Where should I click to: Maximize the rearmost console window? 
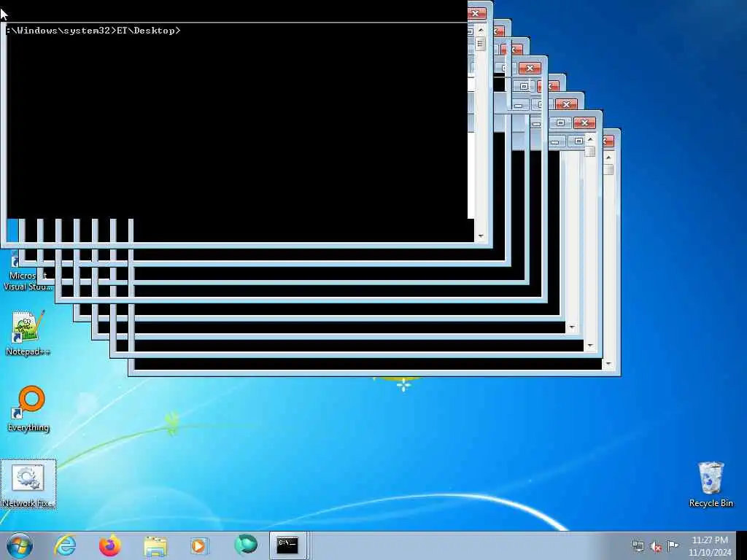tap(578, 141)
